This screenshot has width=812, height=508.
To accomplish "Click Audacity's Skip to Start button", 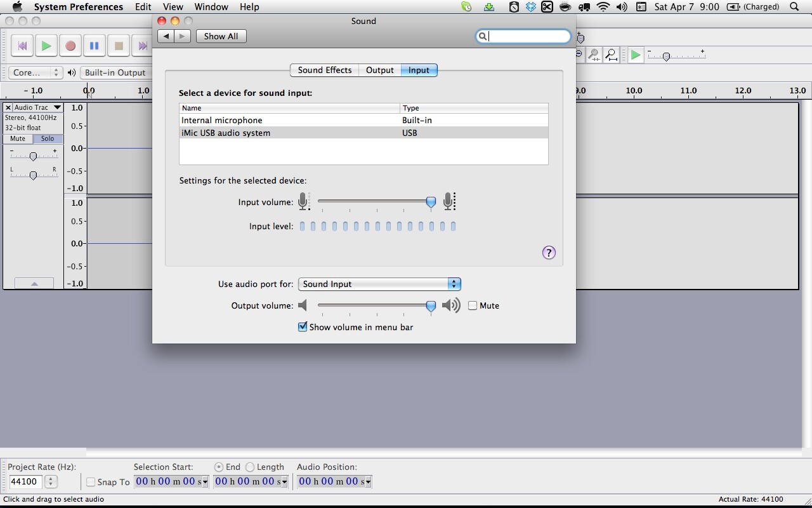I will coord(22,46).
